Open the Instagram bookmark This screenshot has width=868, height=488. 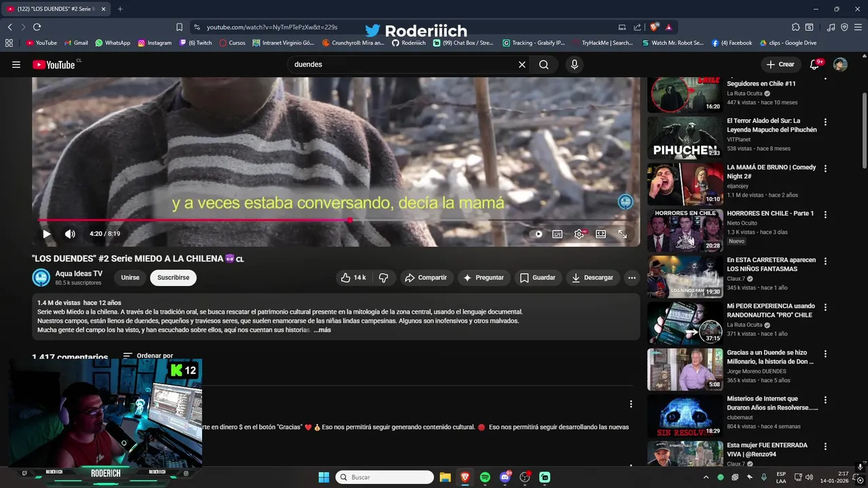155,43
